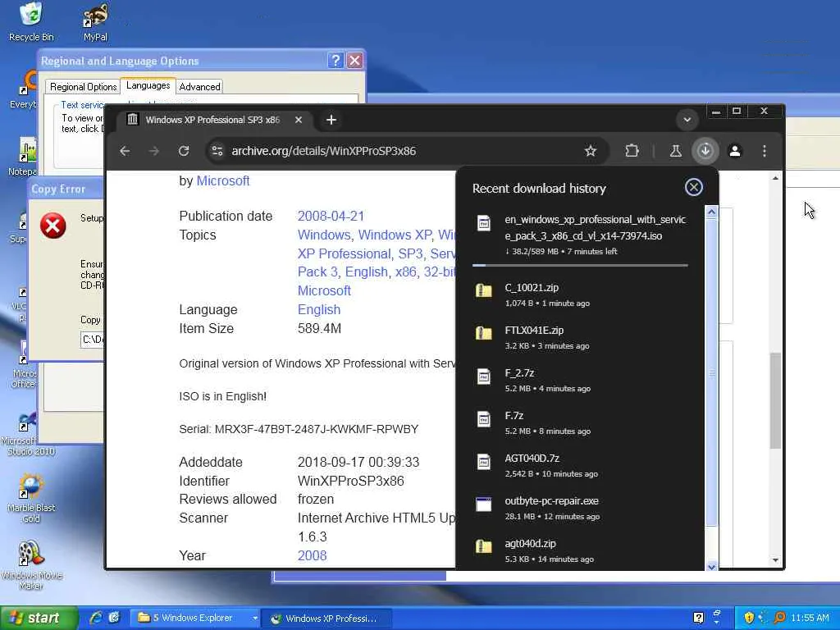Open Marble Blast Gold desktop shortcut

click(x=31, y=498)
